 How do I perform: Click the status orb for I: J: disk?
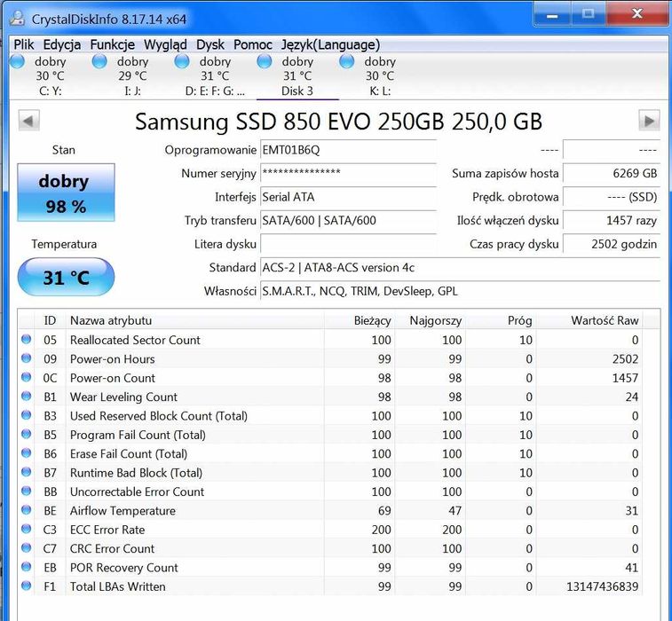click(99, 62)
